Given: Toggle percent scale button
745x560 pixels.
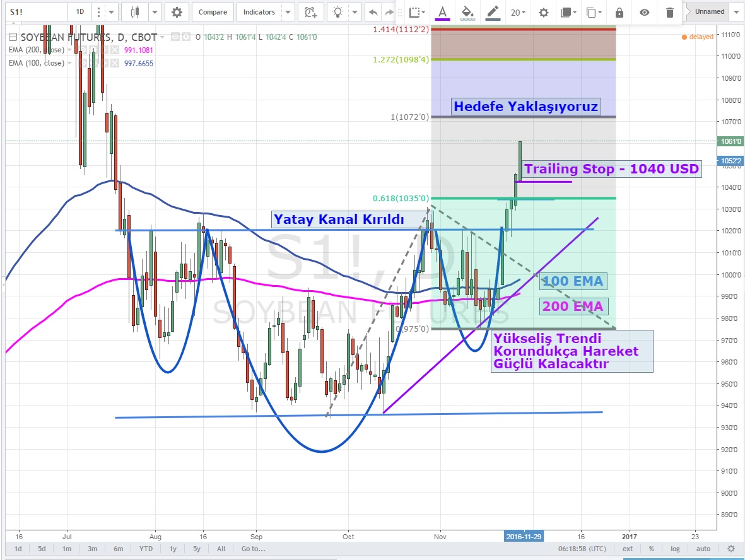Looking at the screenshot, I should [x=651, y=549].
